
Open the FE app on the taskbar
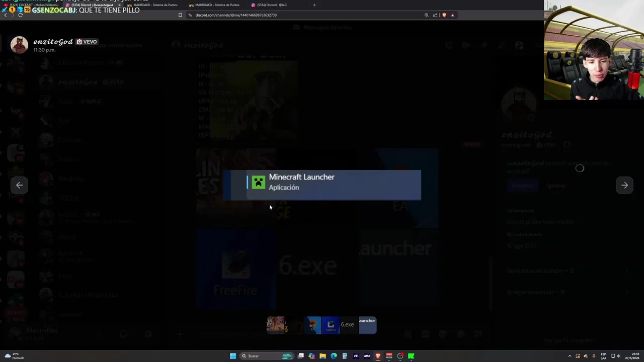[x=356, y=356]
